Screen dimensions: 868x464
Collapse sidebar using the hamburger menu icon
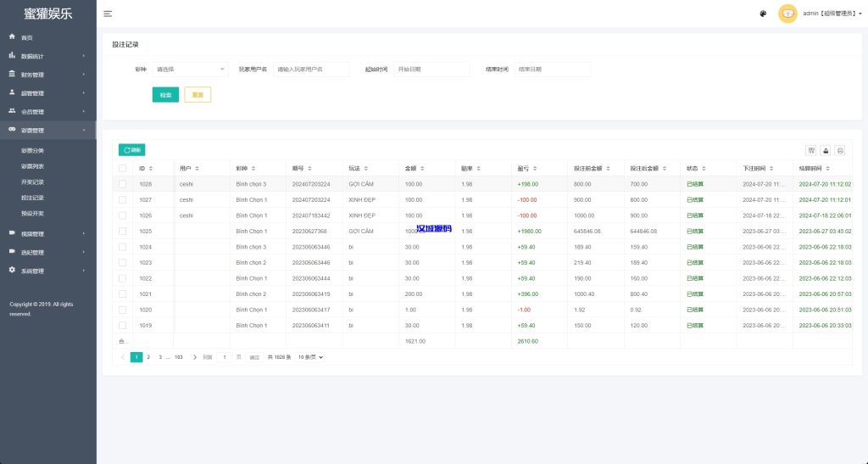[x=108, y=14]
